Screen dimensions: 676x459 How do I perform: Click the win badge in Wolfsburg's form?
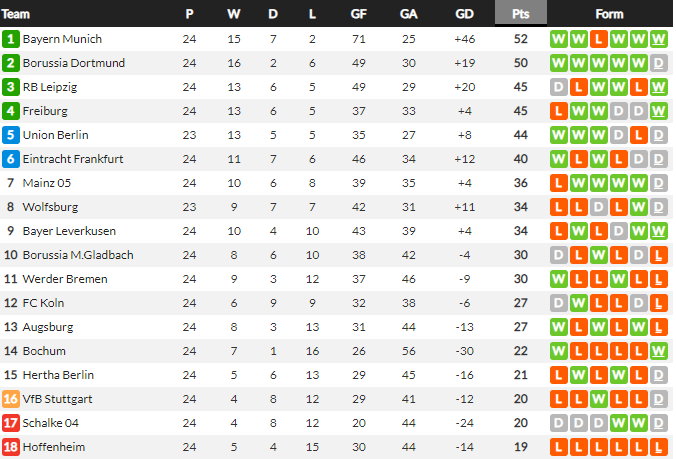coord(638,207)
